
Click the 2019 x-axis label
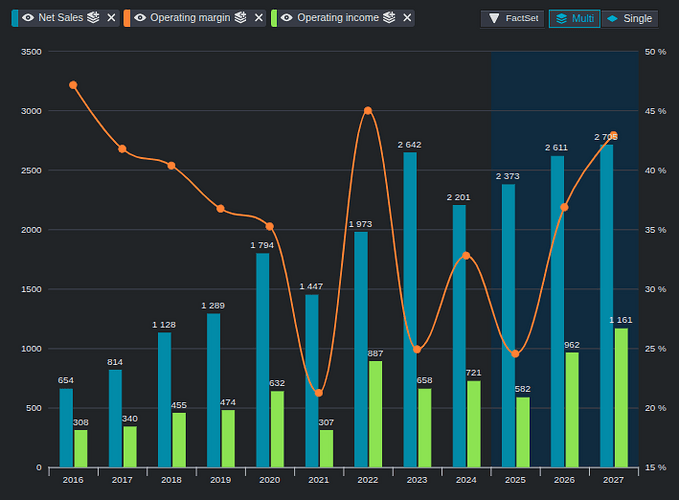pos(220,480)
